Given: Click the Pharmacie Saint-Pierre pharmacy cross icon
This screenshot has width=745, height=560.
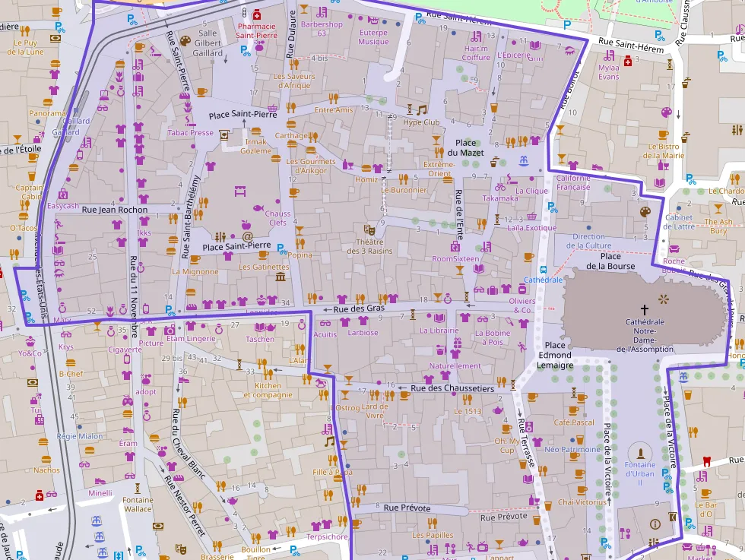Looking at the screenshot, I should 257,14.
